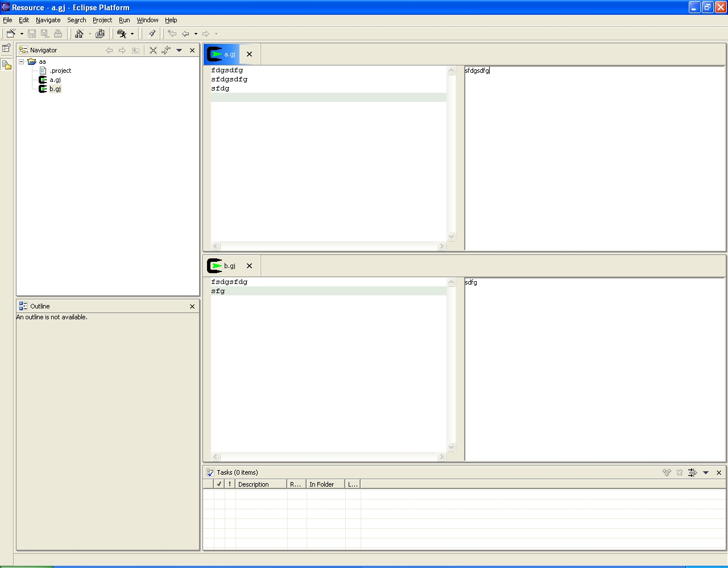
Task: Click the priority exclamation column header
Action: [x=230, y=484]
